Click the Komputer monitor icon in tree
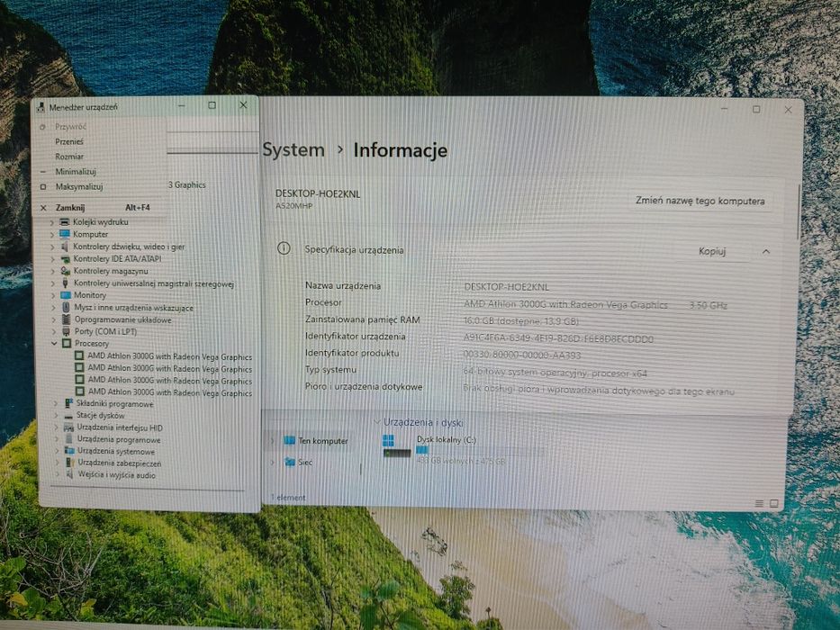The image size is (840, 630). point(65,234)
